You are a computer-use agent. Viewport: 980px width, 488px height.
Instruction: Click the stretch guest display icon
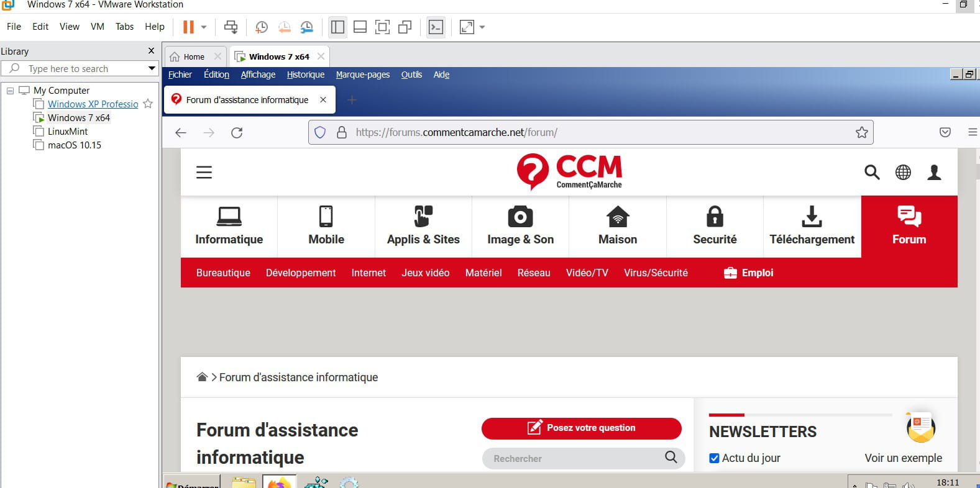tap(467, 27)
